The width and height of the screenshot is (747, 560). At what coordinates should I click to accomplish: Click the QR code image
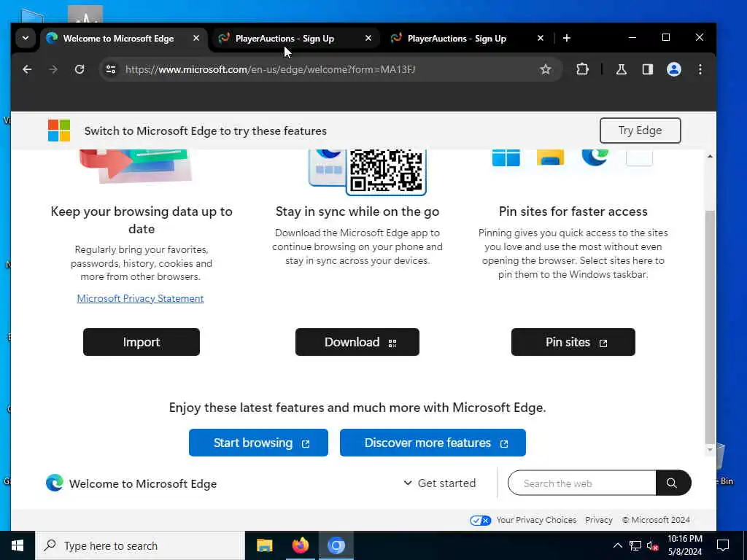point(386,170)
